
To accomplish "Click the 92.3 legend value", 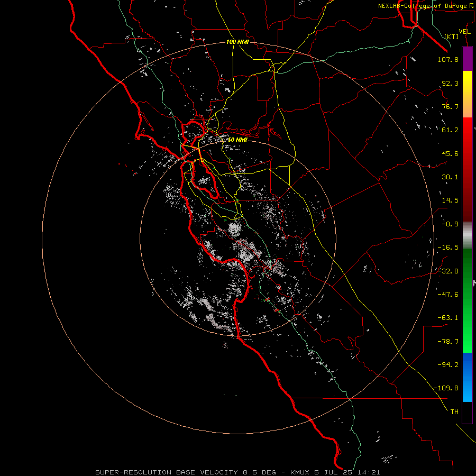I will tap(450, 83).
